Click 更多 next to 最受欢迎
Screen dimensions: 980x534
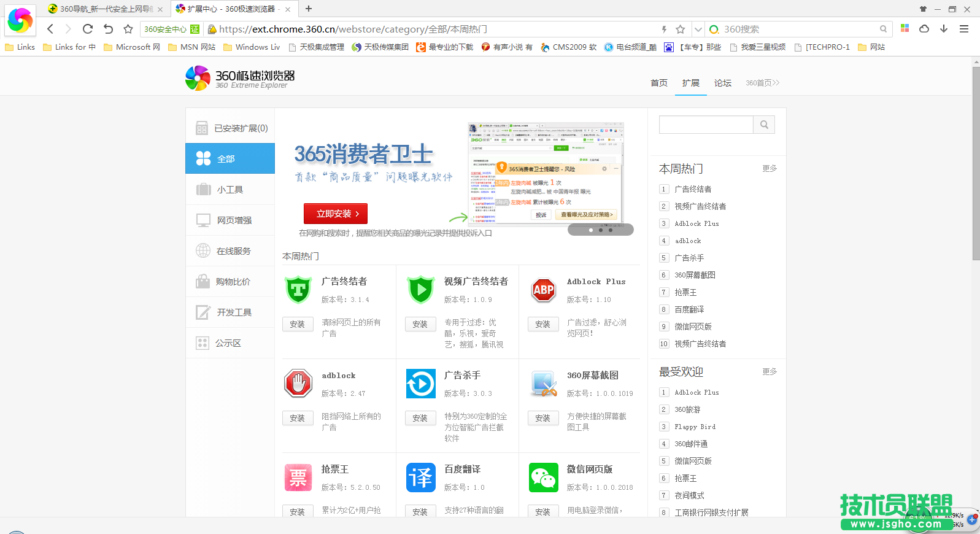[770, 371]
